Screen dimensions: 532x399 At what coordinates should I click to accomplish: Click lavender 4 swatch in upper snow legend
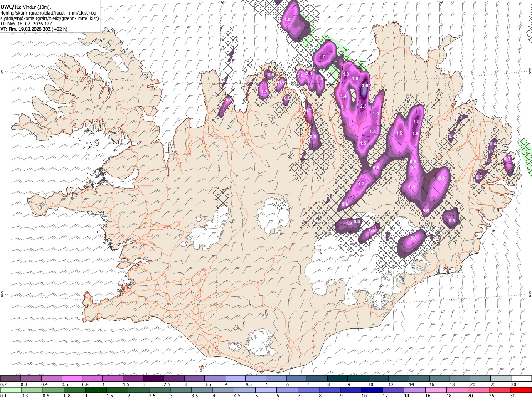tap(235, 379)
